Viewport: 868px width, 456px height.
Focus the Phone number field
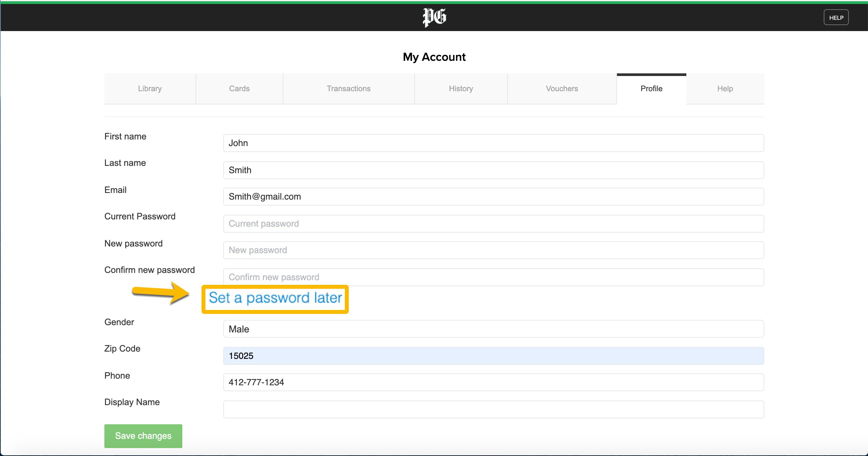pos(493,383)
